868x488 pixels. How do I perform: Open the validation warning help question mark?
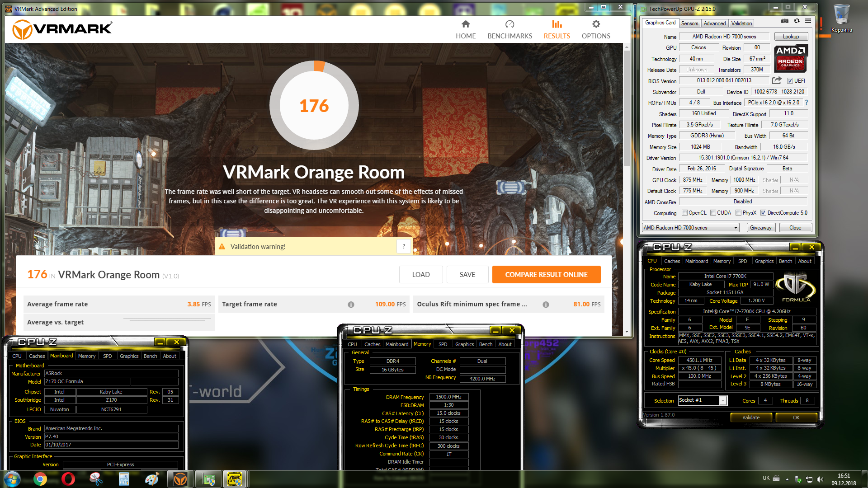click(x=404, y=246)
